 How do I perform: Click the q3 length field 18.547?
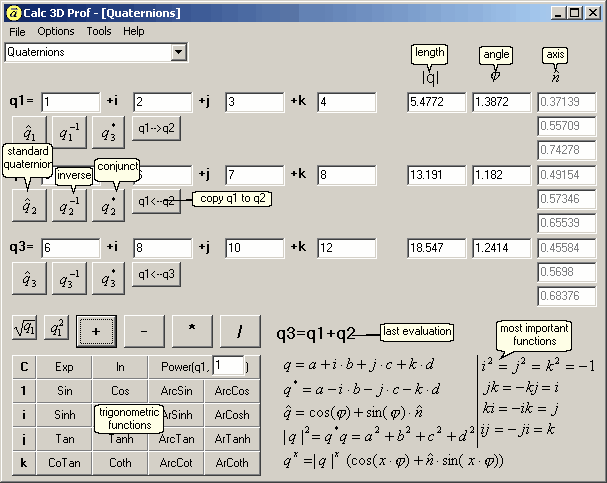point(437,248)
